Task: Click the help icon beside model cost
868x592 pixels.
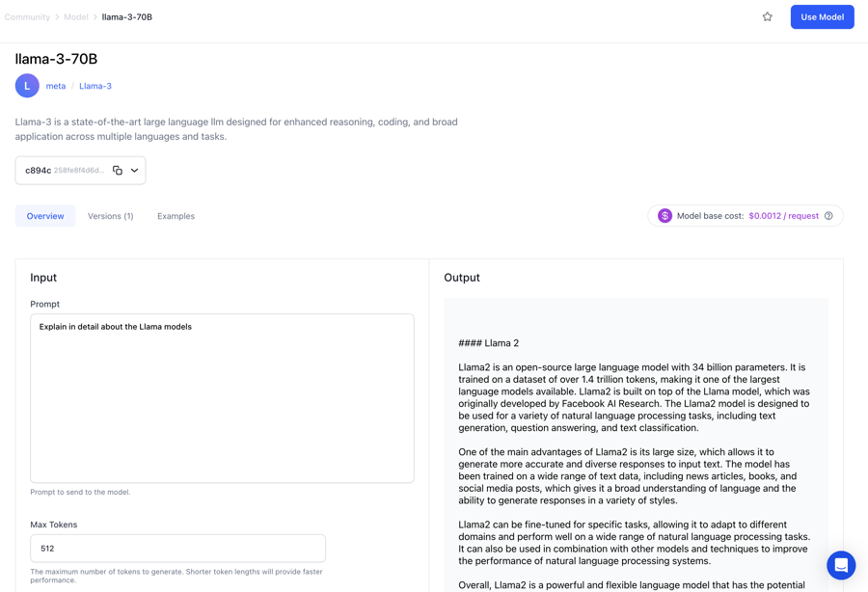Action: pos(828,216)
